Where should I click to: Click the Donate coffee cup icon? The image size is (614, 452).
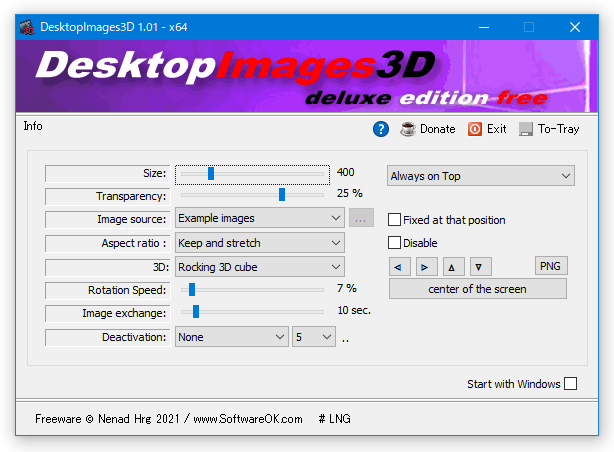[408, 129]
